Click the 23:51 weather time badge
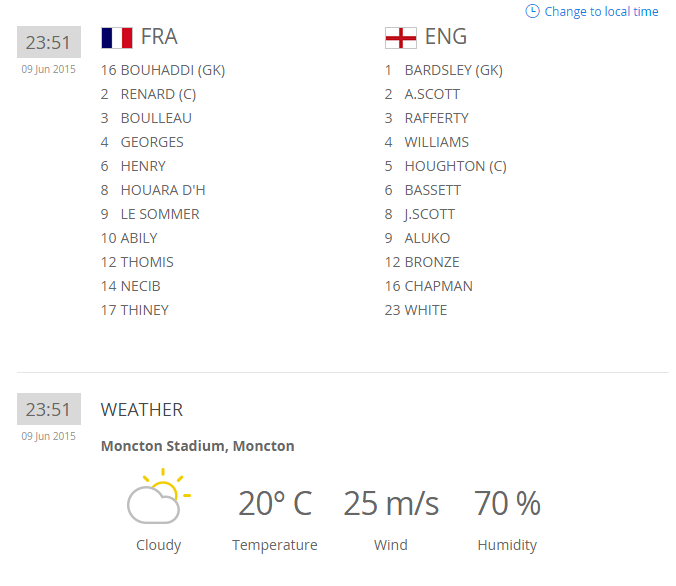Image resolution: width=676 pixels, height=586 pixels. pos(48,409)
